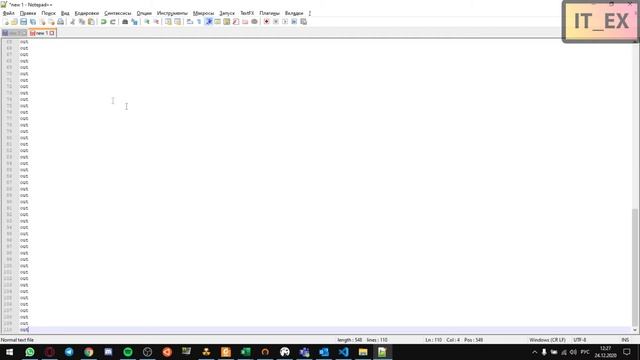Toggle INS insert mode in status bar

click(x=625, y=340)
